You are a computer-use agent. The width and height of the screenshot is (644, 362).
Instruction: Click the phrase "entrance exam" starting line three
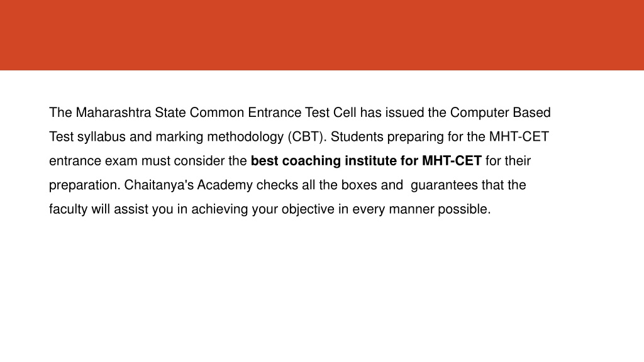(93, 161)
